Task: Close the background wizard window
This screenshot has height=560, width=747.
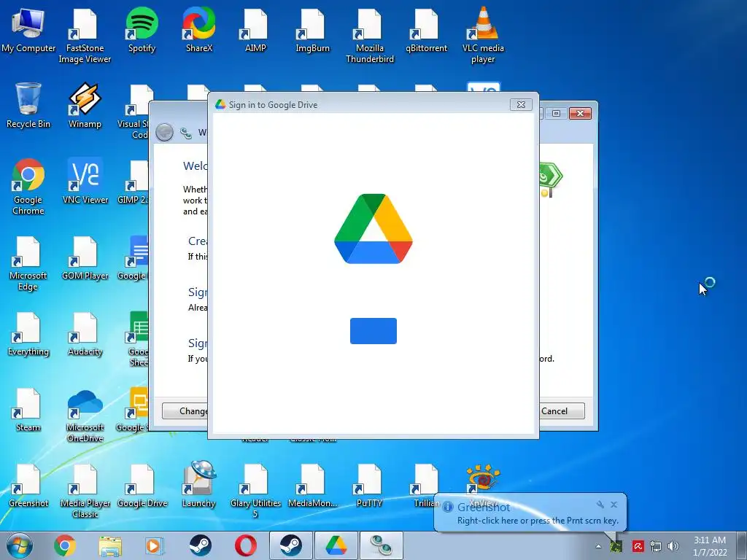Action: tap(580, 113)
